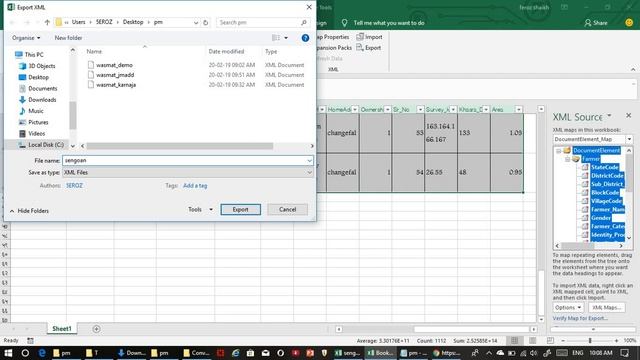Click the Share button in Excel
This screenshot has height=360, width=640.
pyautogui.click(x=596, y=23)
